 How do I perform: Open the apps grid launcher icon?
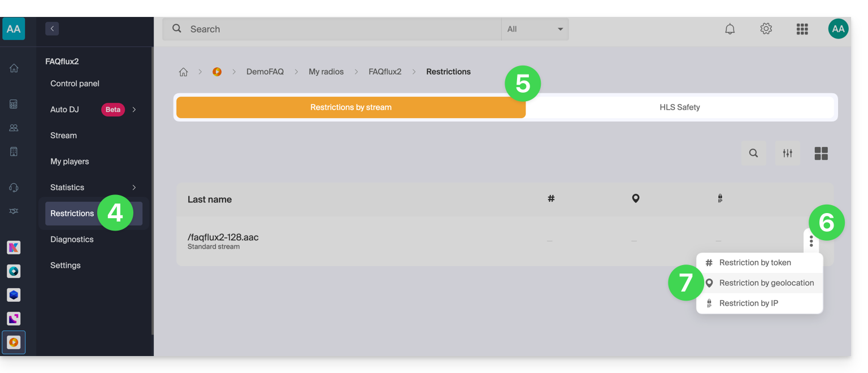(x=802, y=29)
